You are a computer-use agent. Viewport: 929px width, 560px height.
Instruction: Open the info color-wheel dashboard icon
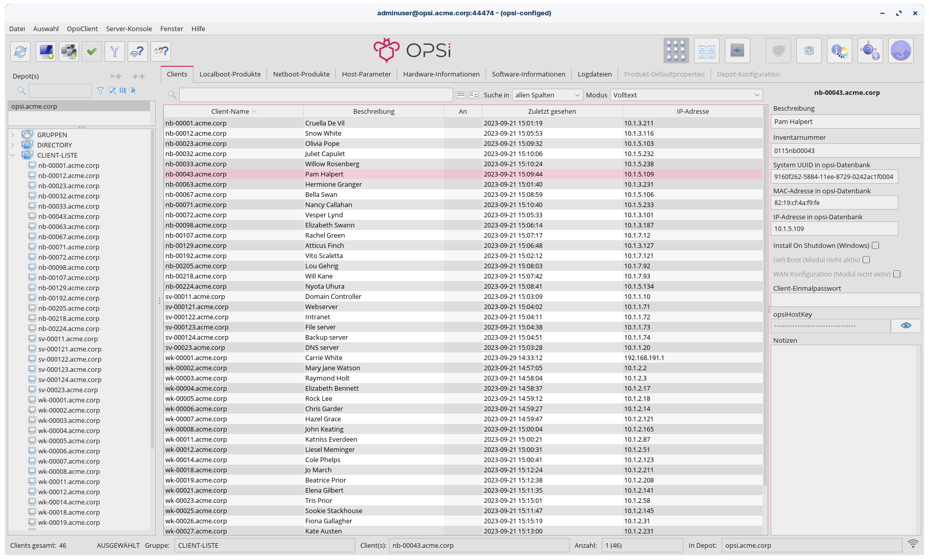(840, 50)
